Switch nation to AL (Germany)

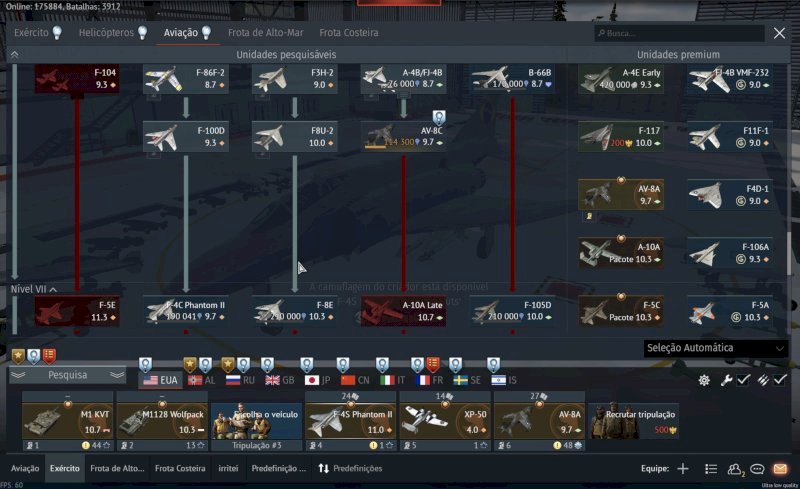(201, 380)
